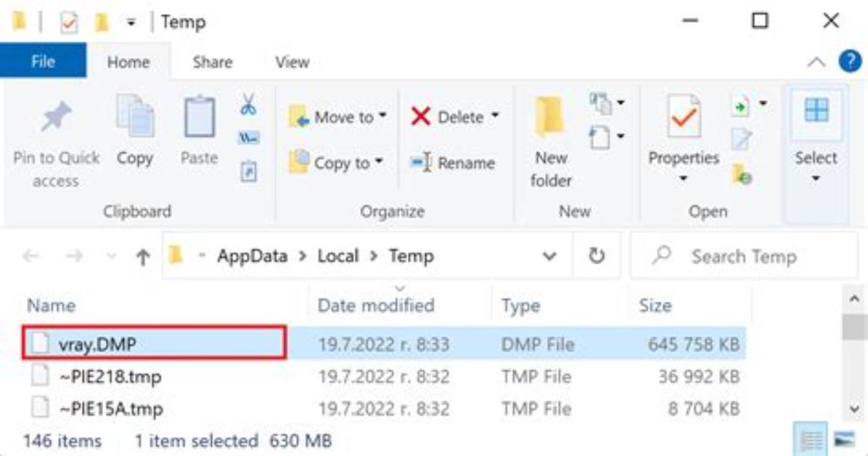Click the 36 992 KB size cell
Viewport: 868px width, 456px height.
(699, 377)
